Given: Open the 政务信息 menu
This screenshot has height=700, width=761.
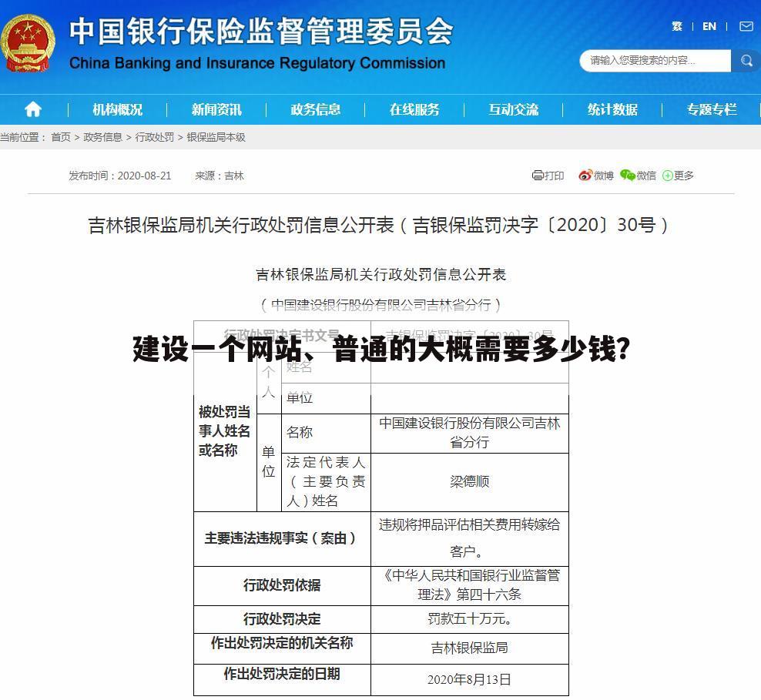Looking at the screenshot, I should click(x=316, y=109).
